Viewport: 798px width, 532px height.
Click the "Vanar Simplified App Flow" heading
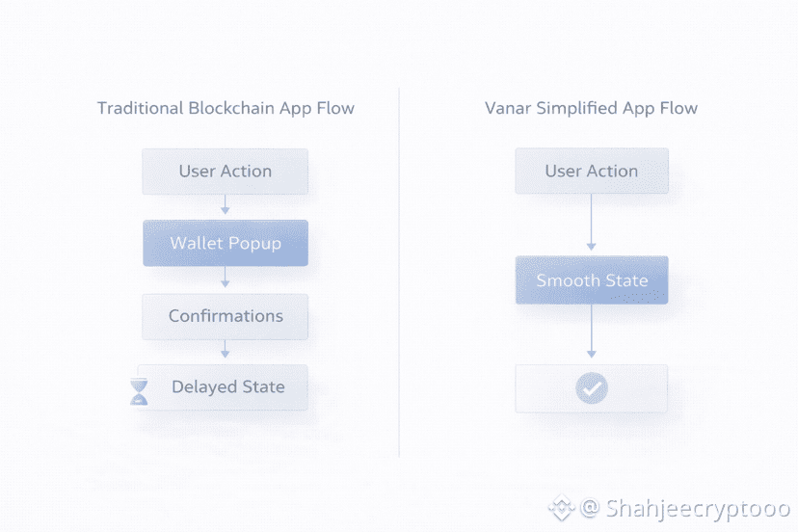point(591,108)
